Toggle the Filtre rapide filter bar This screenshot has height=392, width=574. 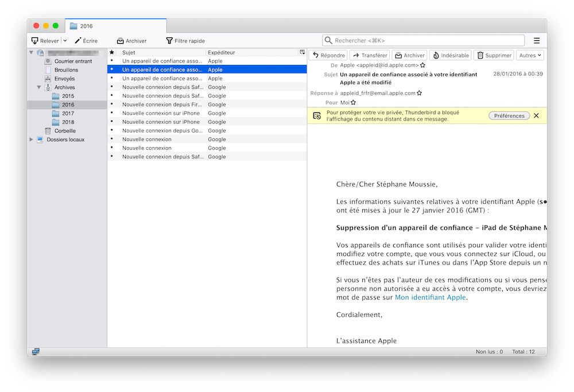185,41
